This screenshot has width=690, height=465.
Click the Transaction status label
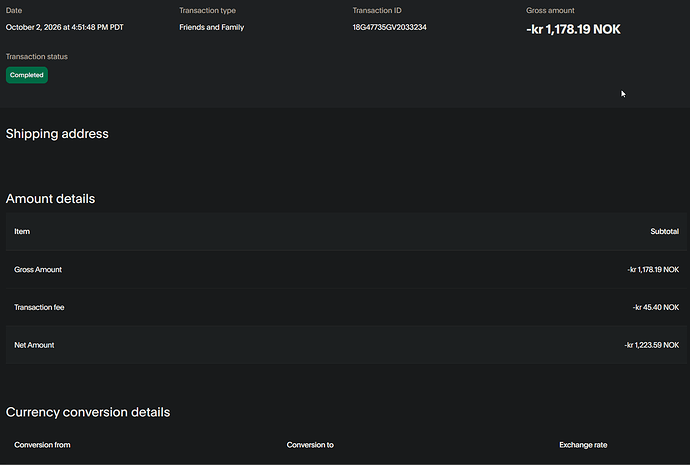point(37,57)
